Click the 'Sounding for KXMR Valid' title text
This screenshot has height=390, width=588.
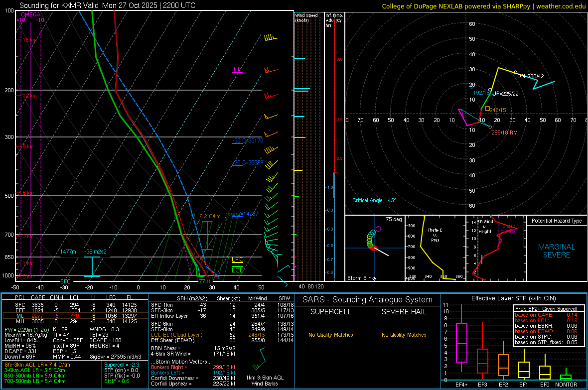pyautogui.click(x=59, y=5)
